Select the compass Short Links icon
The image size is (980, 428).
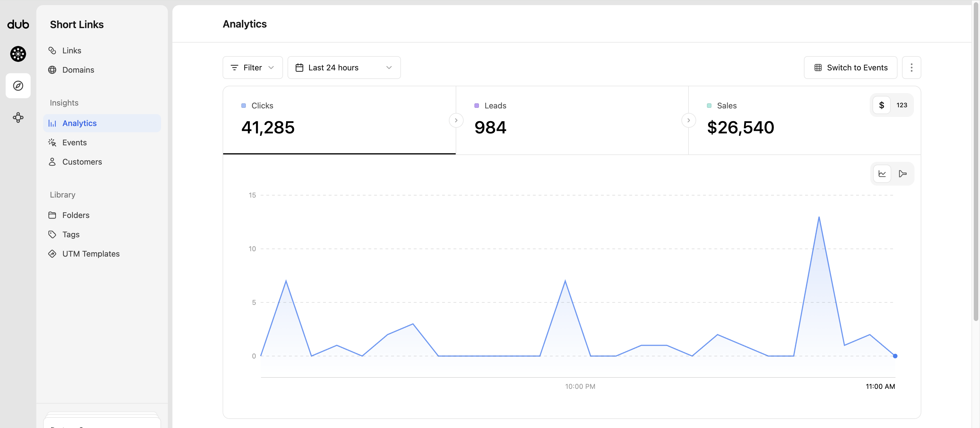18,86
